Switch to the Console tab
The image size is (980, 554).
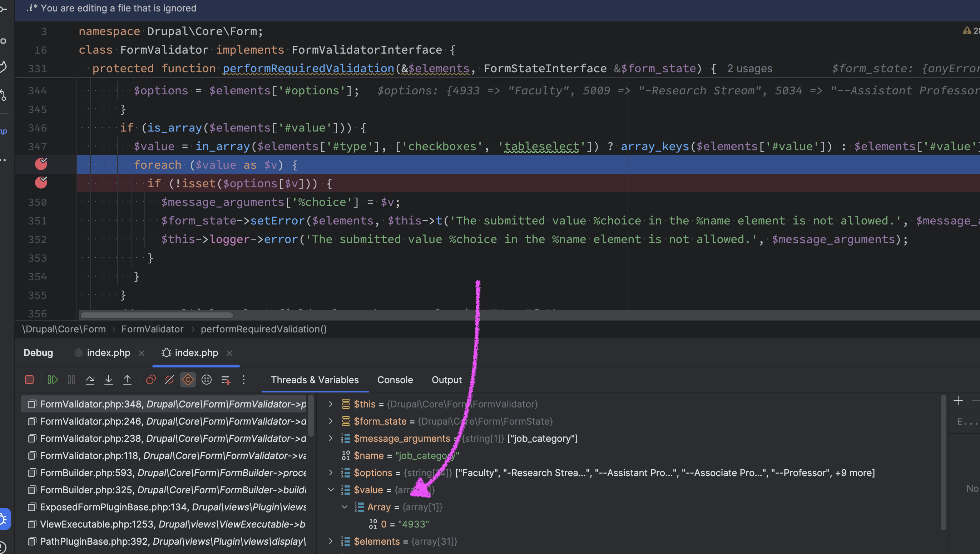pyautogui.click(x=395, y=380)
